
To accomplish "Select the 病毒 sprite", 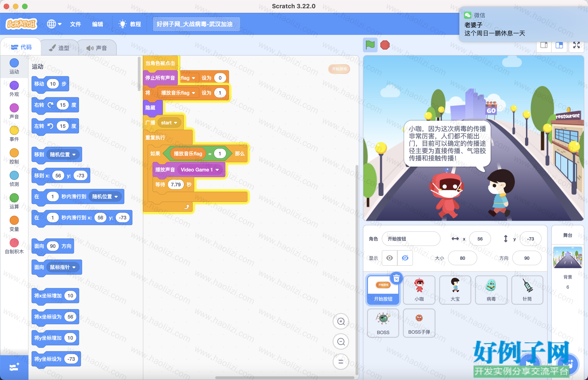I will (491, 290).
